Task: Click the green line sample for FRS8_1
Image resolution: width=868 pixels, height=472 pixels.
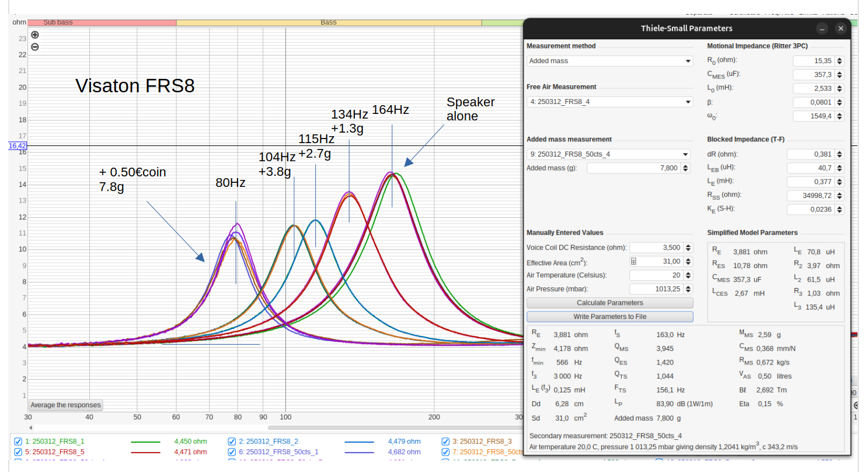Action: 145,442
